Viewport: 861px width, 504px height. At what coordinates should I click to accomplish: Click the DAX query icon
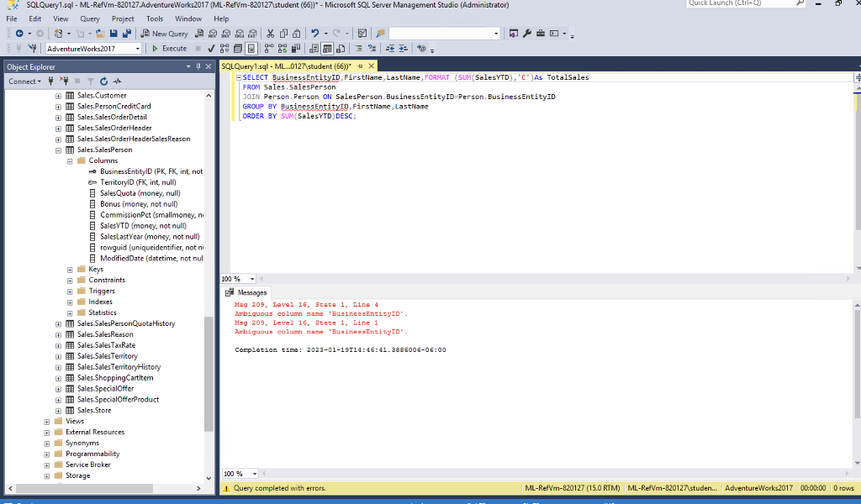pos(252,34)
